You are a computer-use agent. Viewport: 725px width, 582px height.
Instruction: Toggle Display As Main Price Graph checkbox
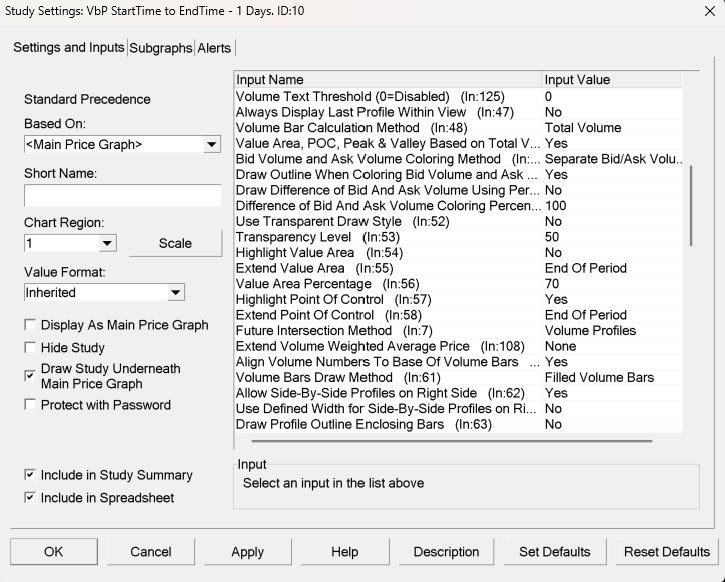tap(31, 325)
